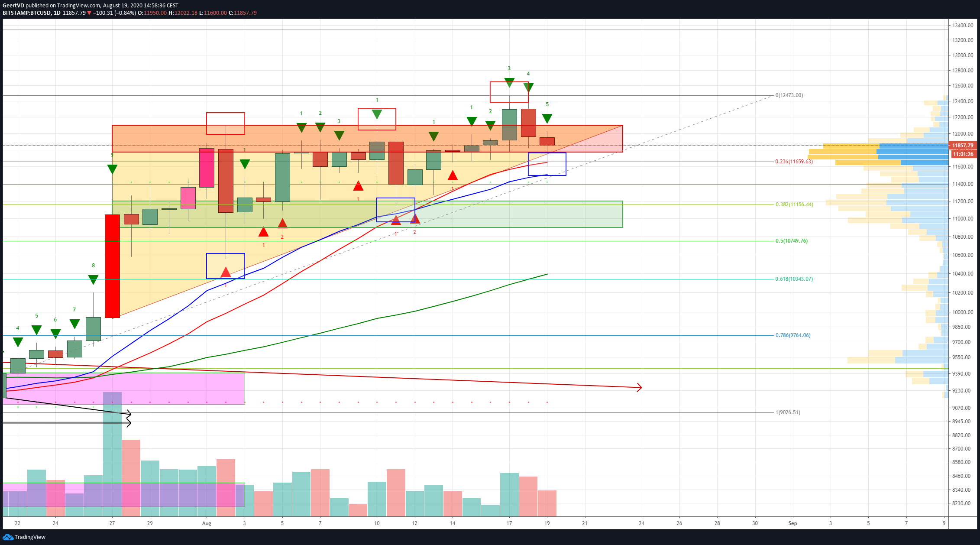Screen dimensions: 980x545
Task: Select the tallest volume bar above date 27
Action: [x=112, y=454]
